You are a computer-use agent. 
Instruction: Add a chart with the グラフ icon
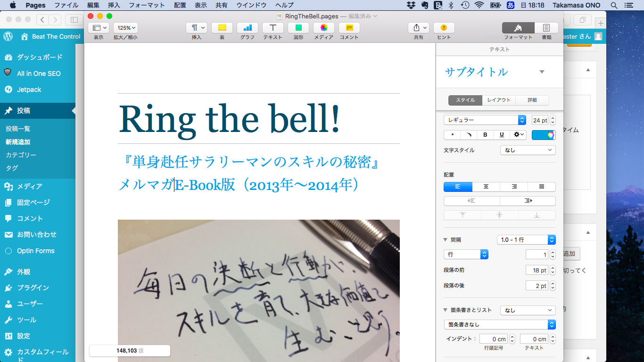(x=248, y=28)
